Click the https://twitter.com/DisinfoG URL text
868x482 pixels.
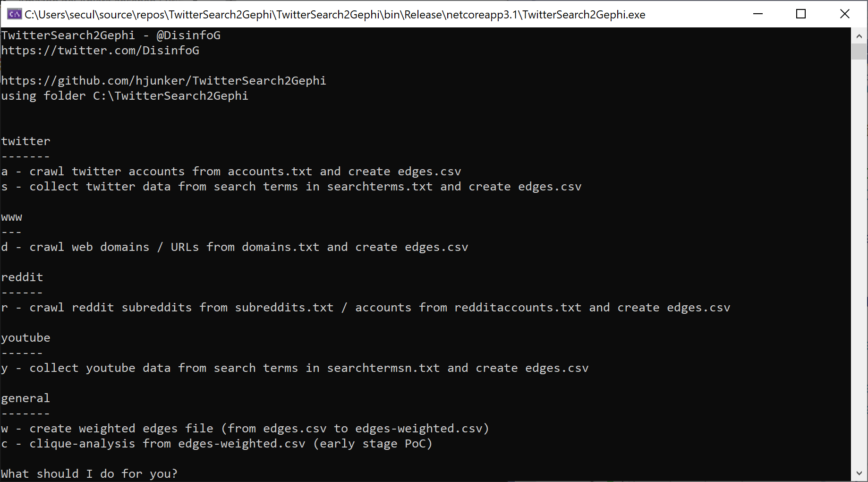(x=100, y=51)
